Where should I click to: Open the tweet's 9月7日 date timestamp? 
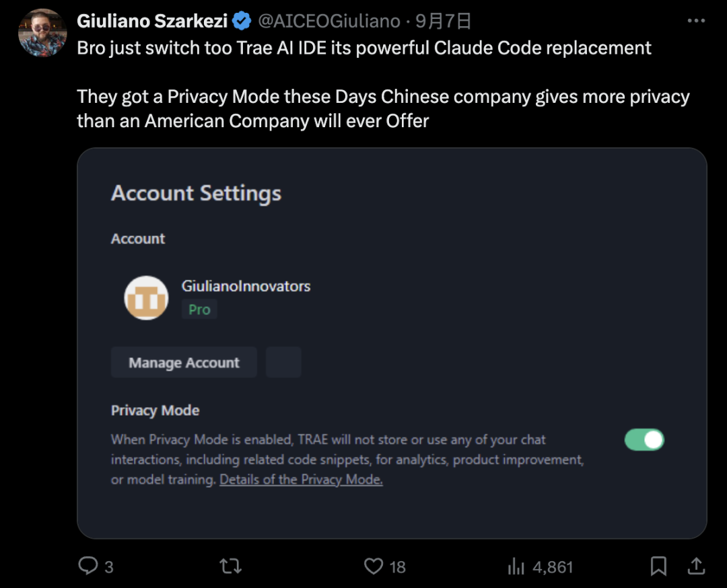click(443, 22)
